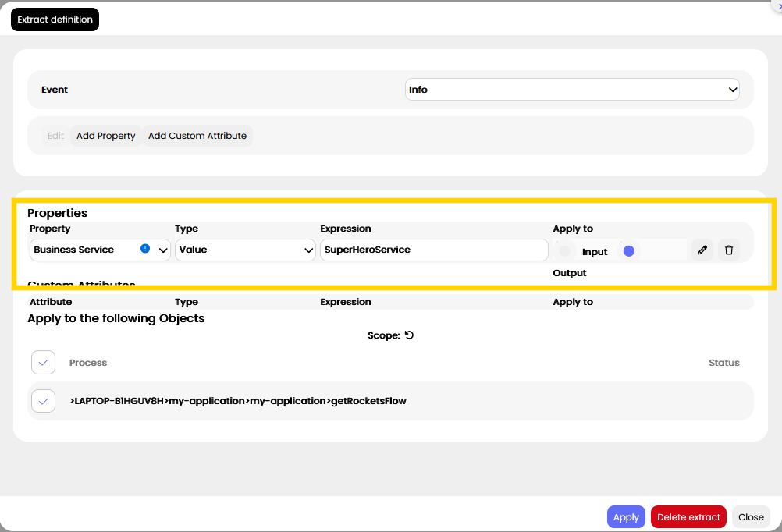Viewport: 782px width, 532px height.
Task: Click the getRocketsFlow process path row
Action: 390,401
